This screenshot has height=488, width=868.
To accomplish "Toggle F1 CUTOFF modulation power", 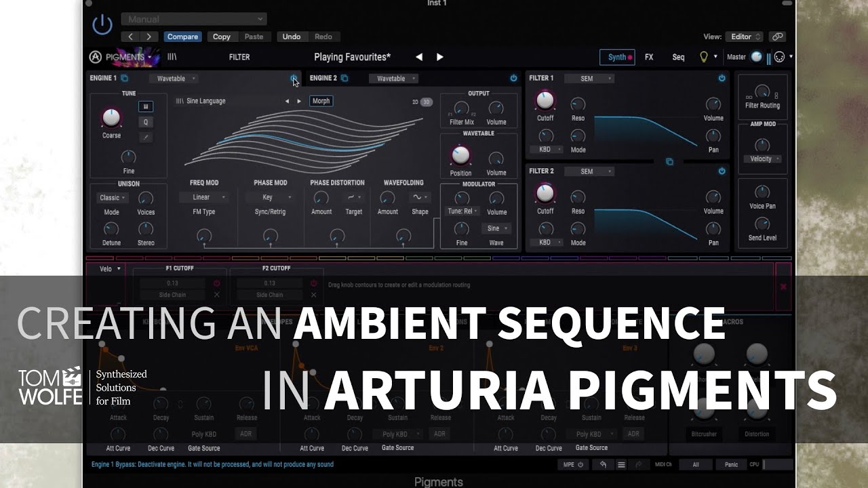I will coord(217,283).
